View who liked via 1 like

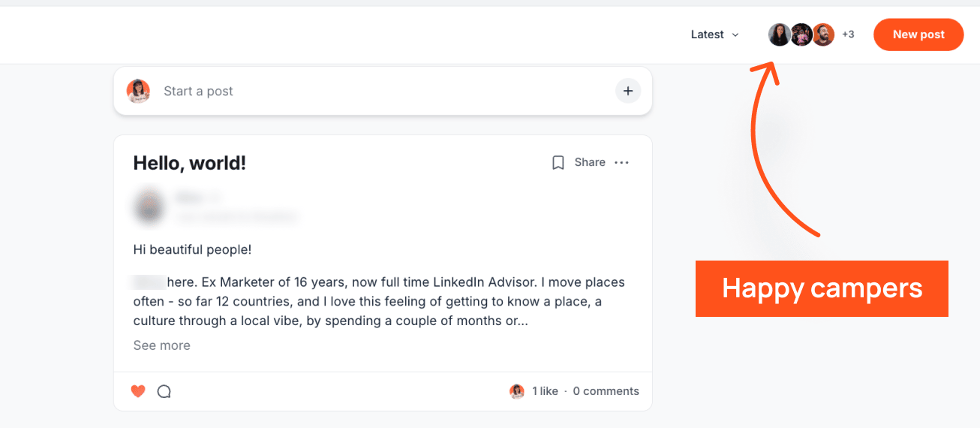[x=545, y=391]
